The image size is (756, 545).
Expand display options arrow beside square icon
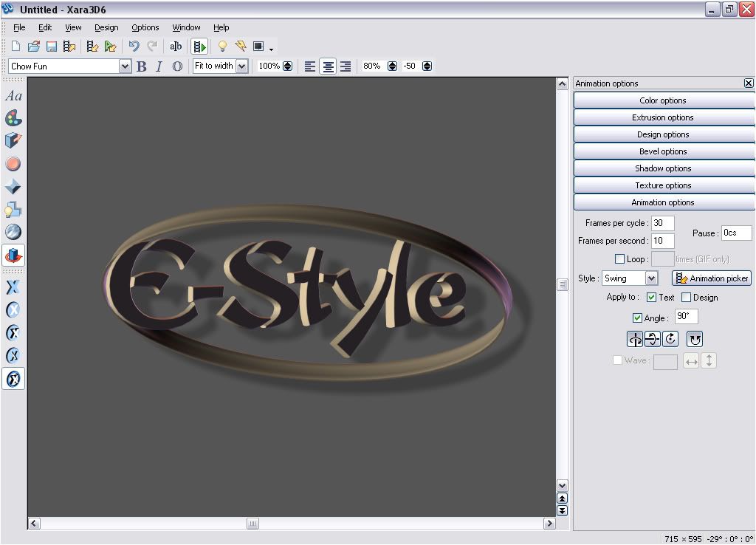271,49
